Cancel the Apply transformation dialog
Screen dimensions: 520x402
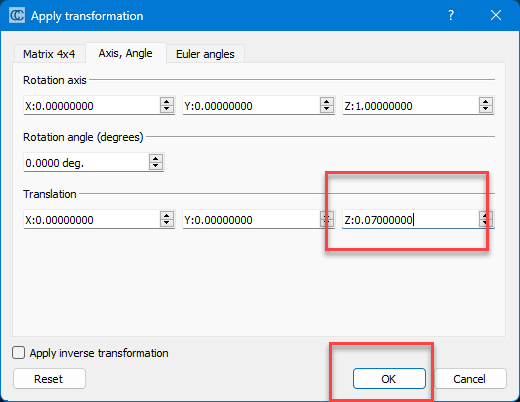coord(470,379)
